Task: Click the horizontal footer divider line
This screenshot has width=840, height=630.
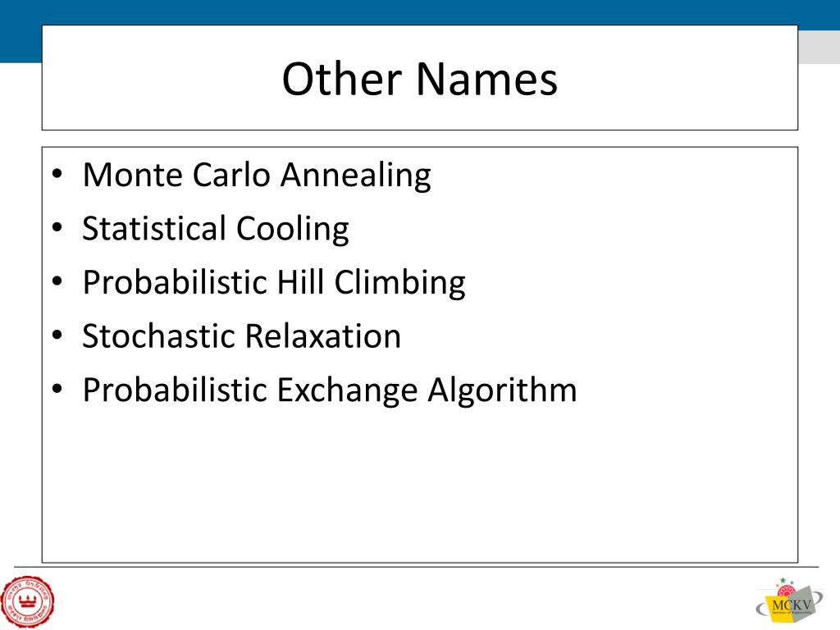Action: click(x=416, y=567)
